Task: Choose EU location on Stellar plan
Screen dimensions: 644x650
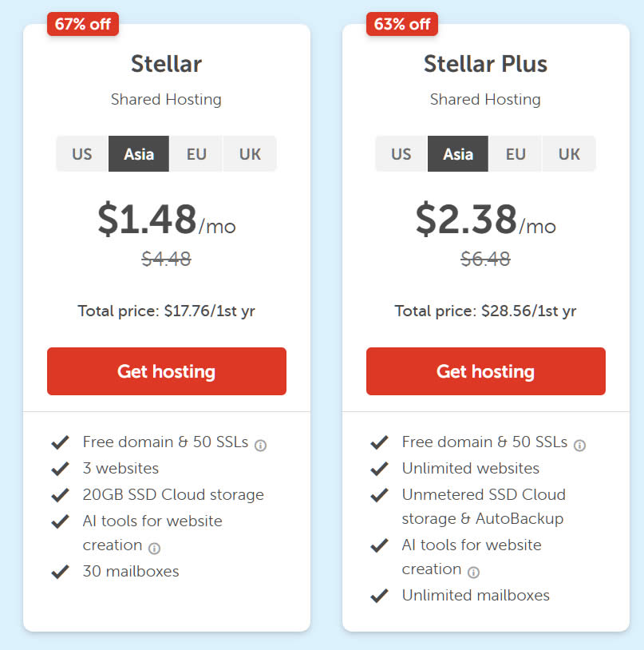Action: pos(196,154)
